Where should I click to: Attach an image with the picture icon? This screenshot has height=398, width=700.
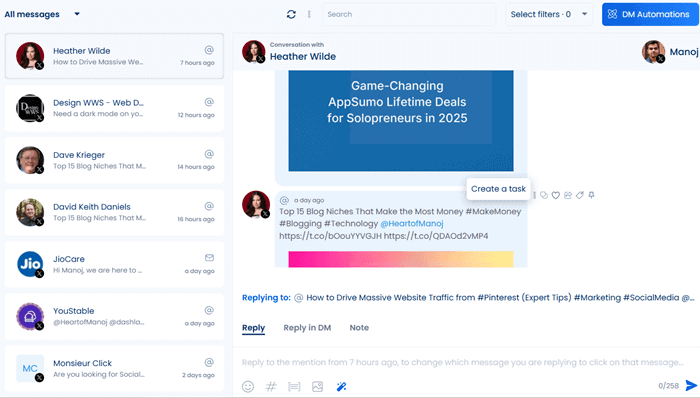click(x=317, y=386)
